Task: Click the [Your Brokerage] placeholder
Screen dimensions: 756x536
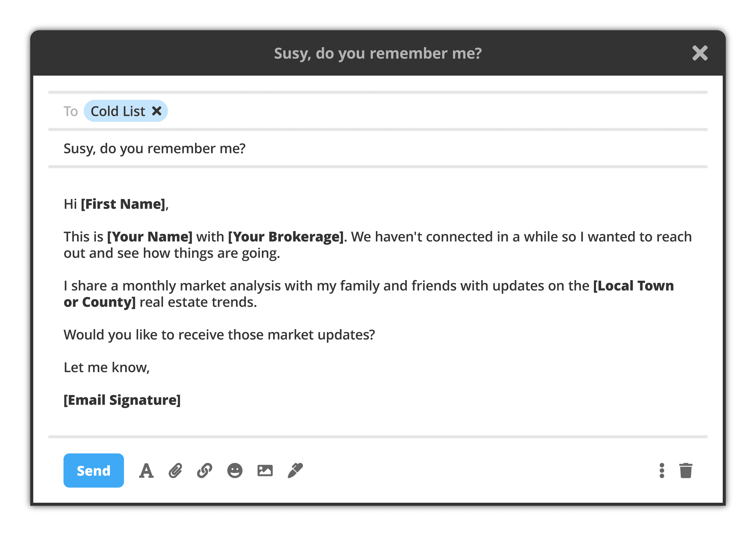Action: pos(286,237)
